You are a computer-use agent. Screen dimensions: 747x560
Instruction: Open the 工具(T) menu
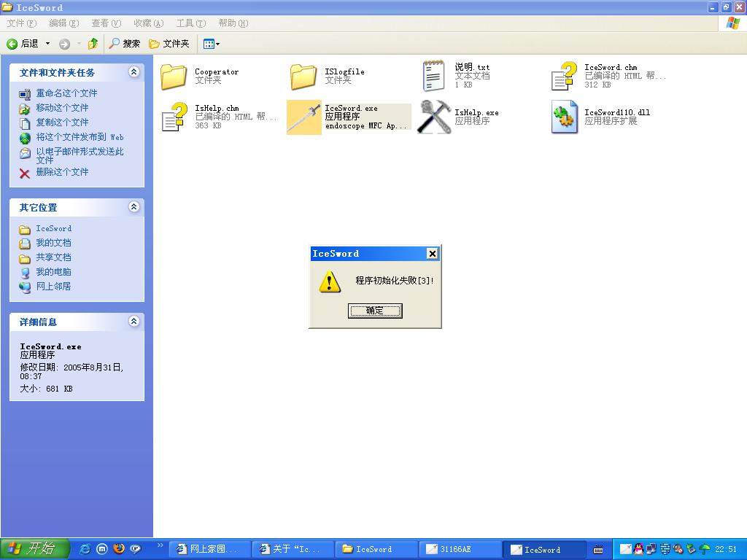pyautogui.click(x=191, y=23)
